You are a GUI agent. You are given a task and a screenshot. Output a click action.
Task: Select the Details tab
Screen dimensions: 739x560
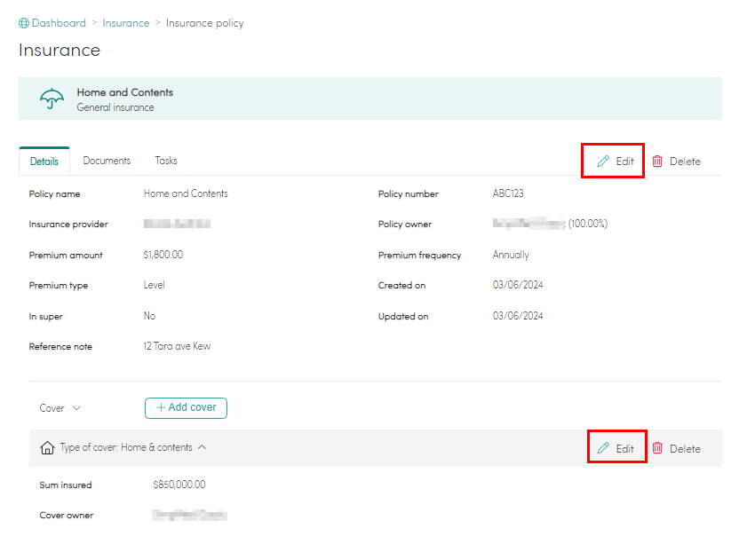(x=44, y=161)
